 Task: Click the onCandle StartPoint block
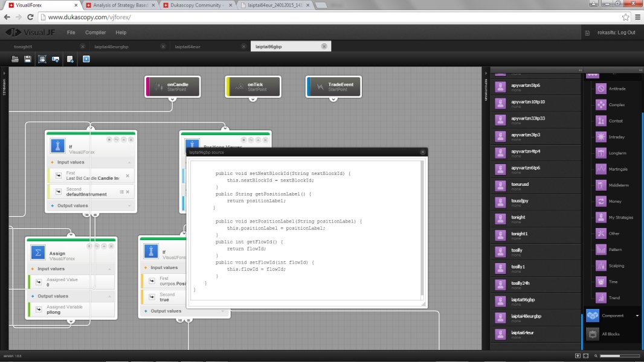click(x=173, y=86)
